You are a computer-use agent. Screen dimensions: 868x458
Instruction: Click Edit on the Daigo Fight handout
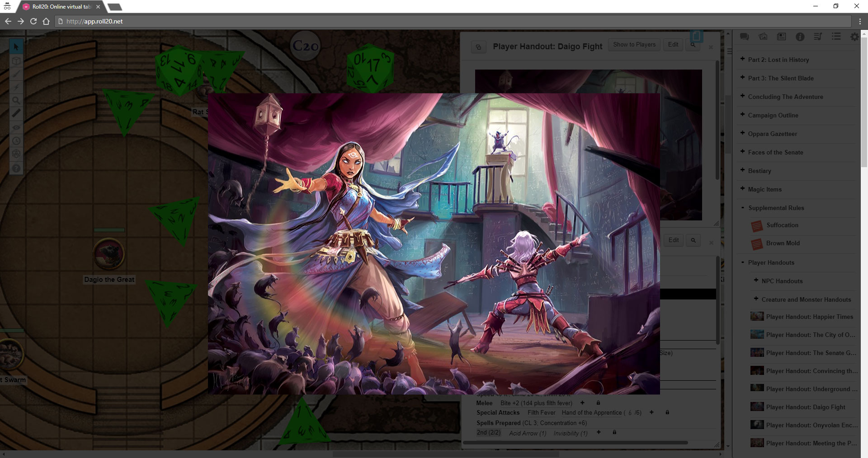673,44
